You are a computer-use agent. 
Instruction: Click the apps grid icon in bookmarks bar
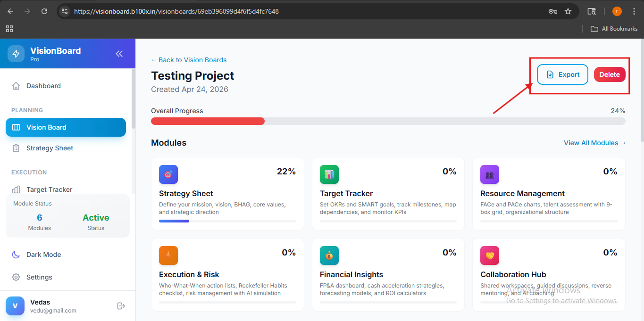[9, 29]
